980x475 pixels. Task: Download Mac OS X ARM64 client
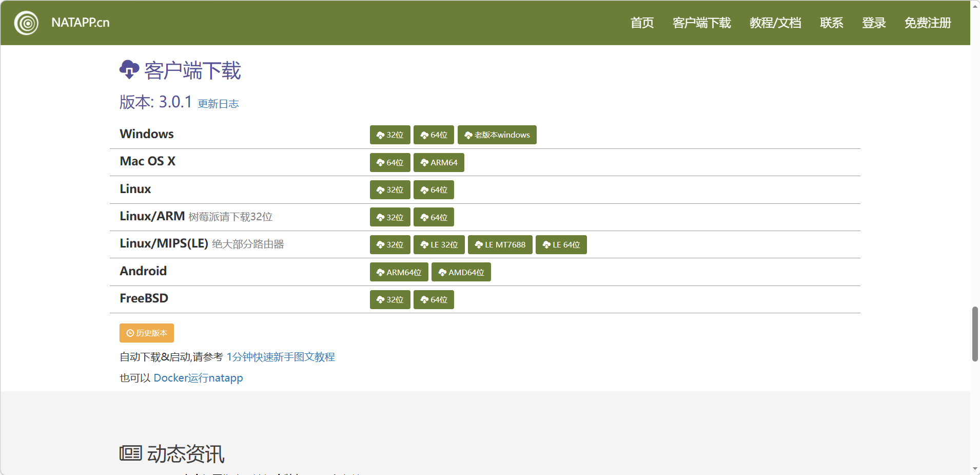(x=439, y=162)
